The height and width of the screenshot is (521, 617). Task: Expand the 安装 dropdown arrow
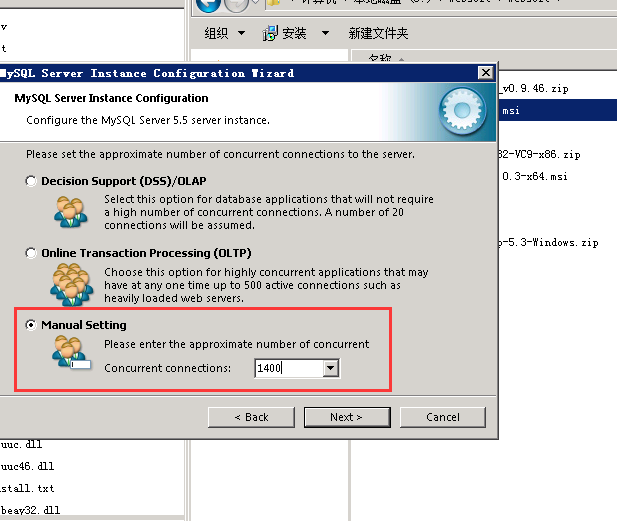tap(325, 34)
